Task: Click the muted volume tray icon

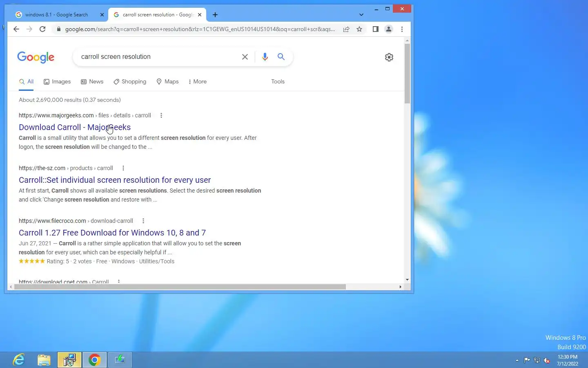Action: [x=547, y=360]
